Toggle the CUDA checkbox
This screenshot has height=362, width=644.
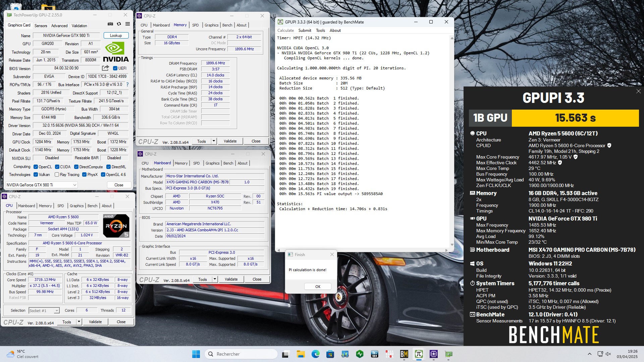(x=57, y=167)
